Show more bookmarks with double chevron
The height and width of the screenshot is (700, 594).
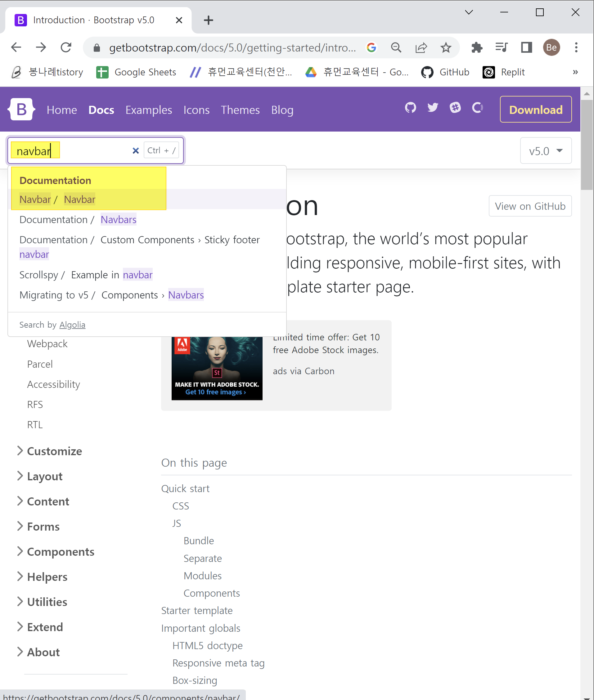tap(575, 72)
